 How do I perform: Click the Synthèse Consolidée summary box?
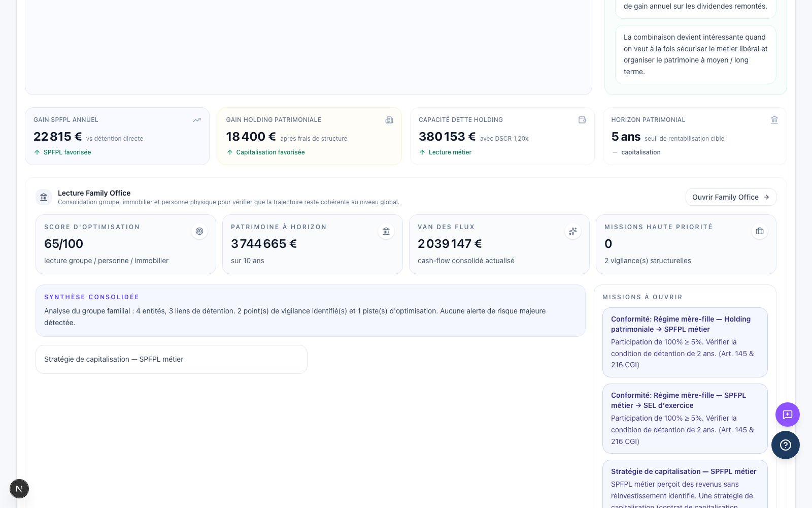click(311, 310)
